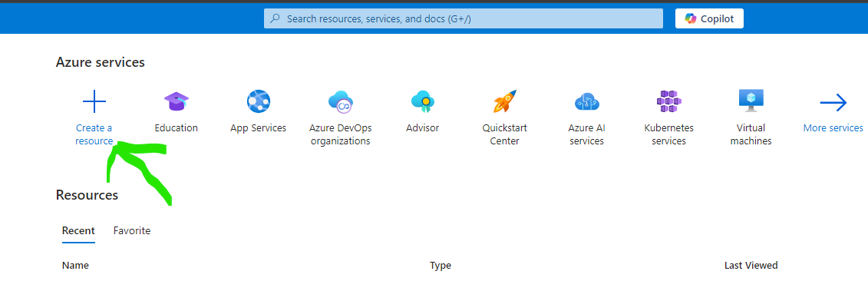Viewport: 868px width, 291px height.
Task: Click the Azure AI services label
Action: pos(587,134)
